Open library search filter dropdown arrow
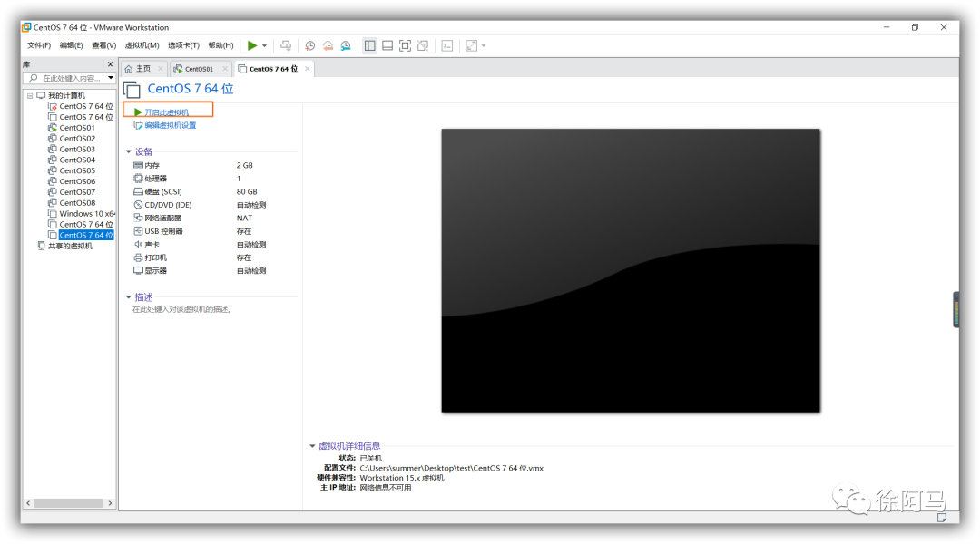Screen dimensions: 980x544 (x=111, y=78)
